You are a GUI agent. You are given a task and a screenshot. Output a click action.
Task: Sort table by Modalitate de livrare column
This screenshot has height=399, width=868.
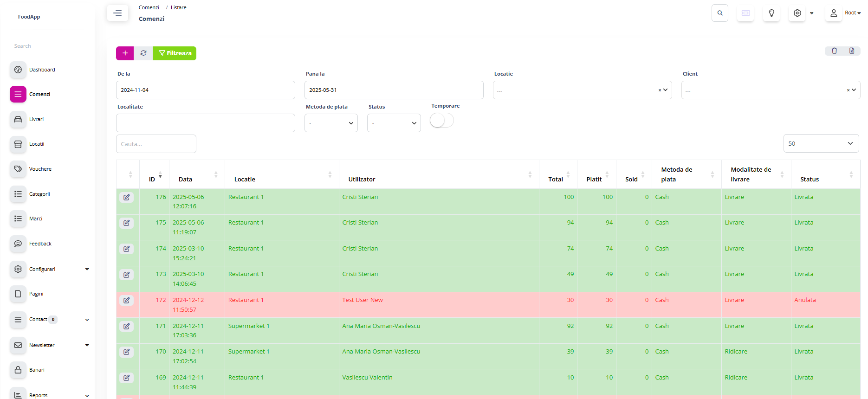click(756, 175)
